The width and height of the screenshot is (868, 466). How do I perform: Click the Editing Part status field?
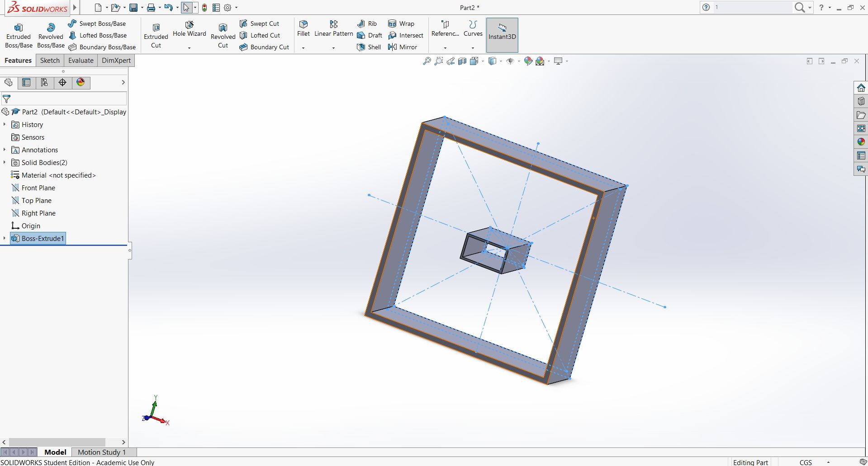pyautogui.click(x=750, y=462)
